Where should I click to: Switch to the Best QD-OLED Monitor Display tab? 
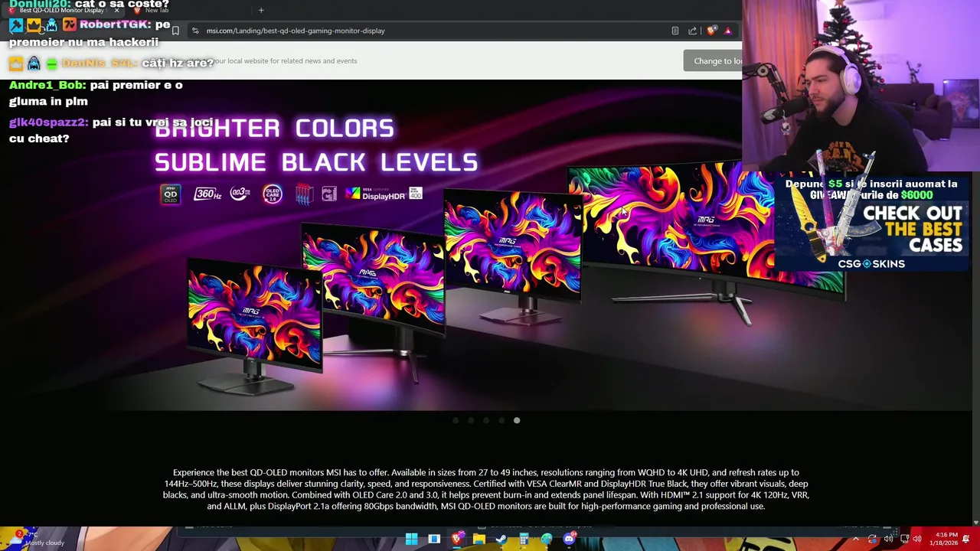pos(61,10)
